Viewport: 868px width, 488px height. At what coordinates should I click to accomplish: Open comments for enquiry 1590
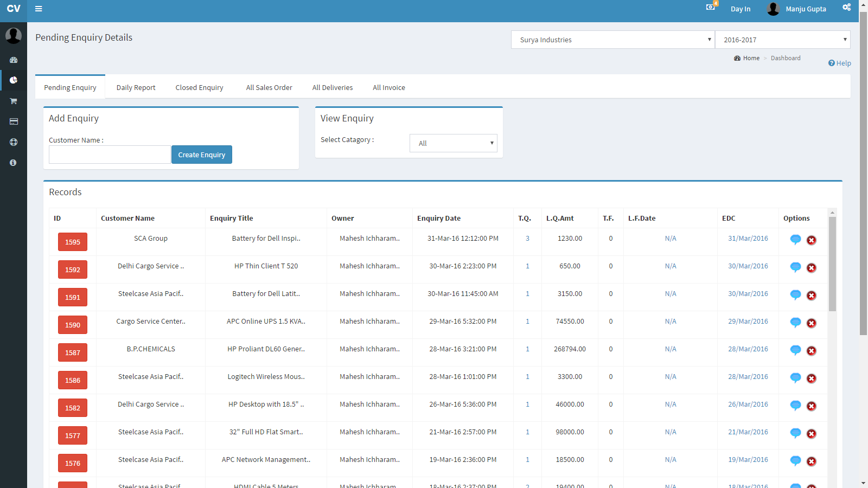(x=795, y=322)
